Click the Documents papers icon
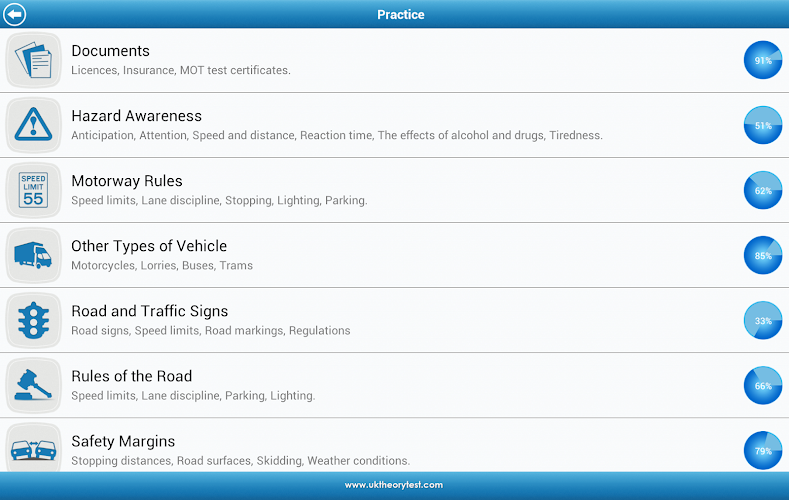The image size is (789, 500). (x=34, y=60)
